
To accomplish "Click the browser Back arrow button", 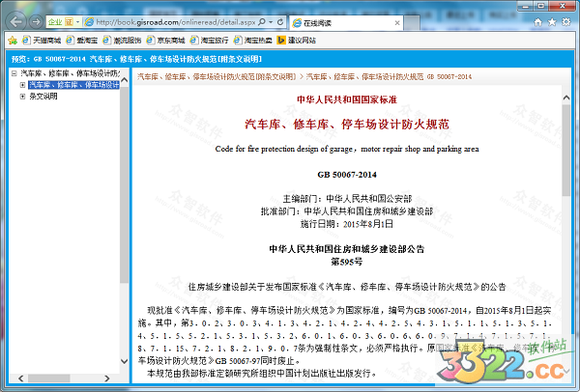I will 15,22.
